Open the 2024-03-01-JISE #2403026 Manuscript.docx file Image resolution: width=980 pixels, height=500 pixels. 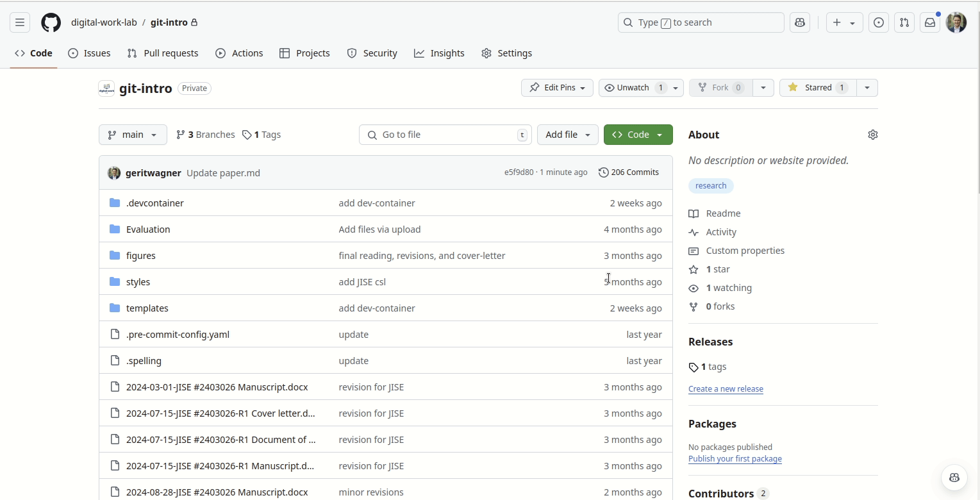(217, 387)
